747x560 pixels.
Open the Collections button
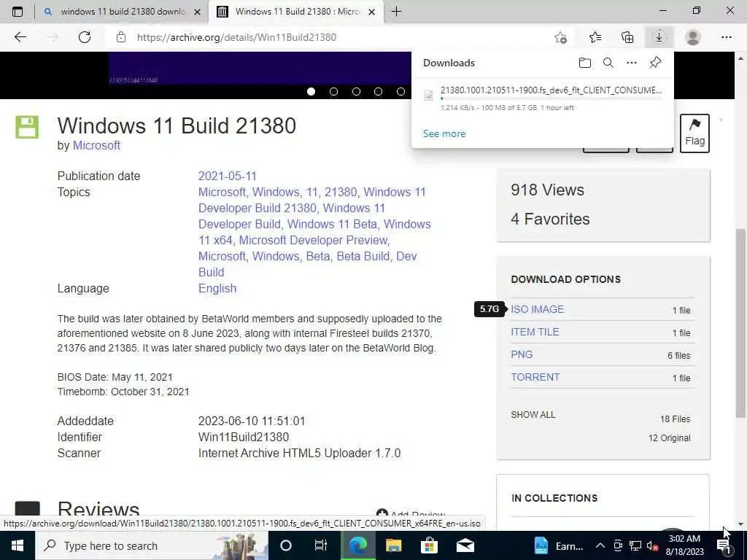[627, 37]
